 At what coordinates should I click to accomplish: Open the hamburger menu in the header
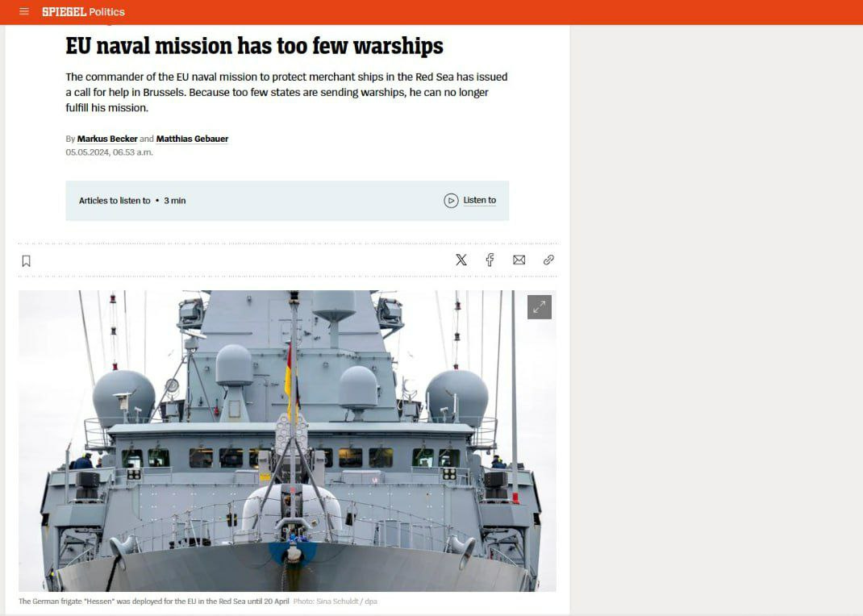pos(24,11)
